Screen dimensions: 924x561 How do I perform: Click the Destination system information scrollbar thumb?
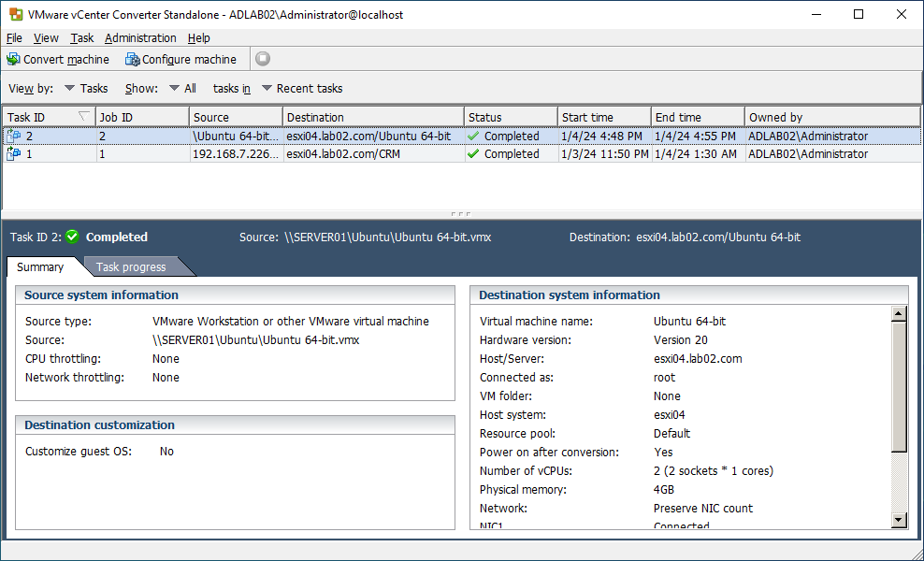click(x=899, y=386)
